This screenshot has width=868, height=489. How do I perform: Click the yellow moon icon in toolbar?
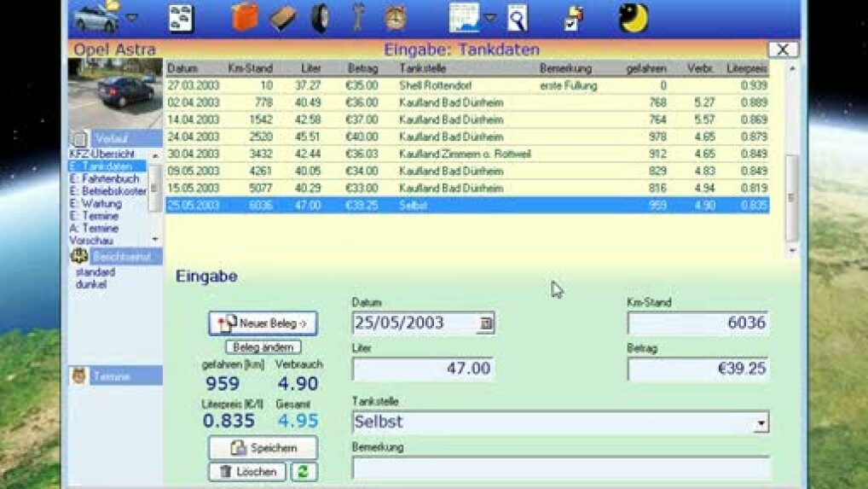[633, 18]
